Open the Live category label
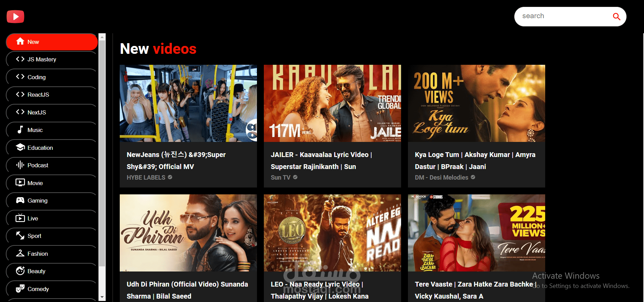Image resolution: width=644 pixels, height=302 pixels. [33, 218]
